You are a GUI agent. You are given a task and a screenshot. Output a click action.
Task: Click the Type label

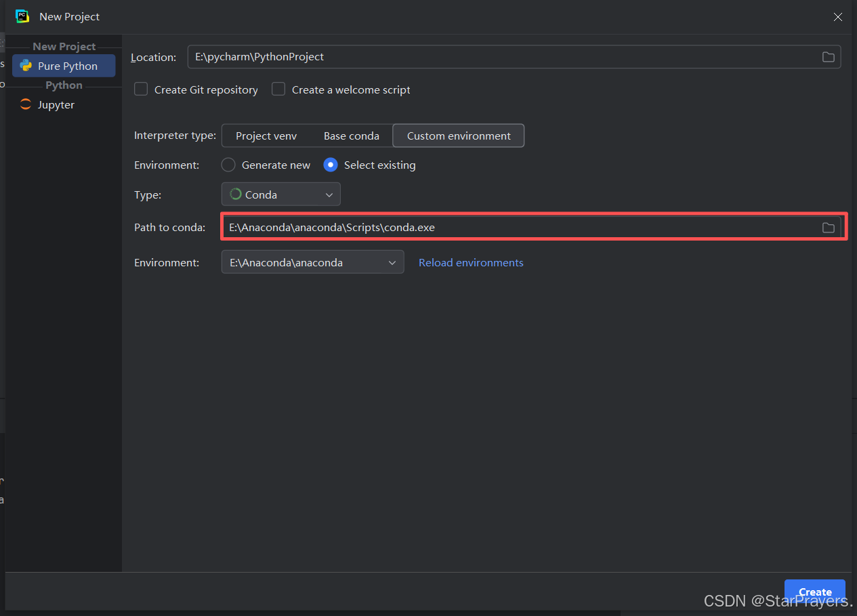point(148,194)
